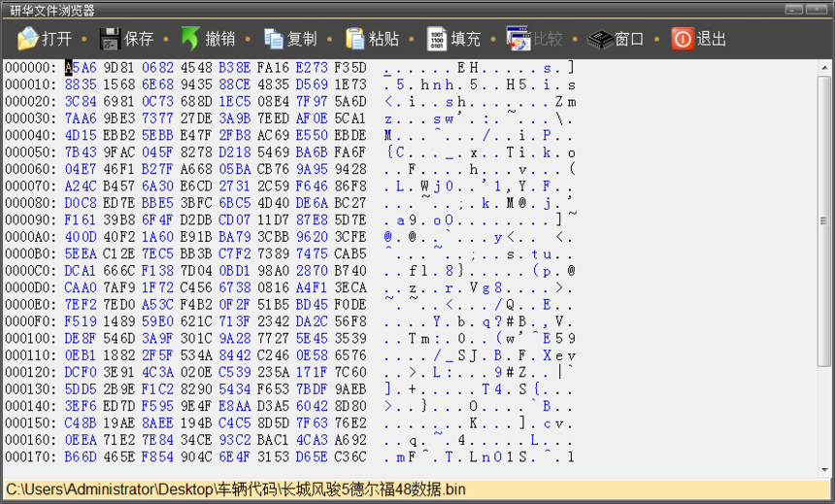
Task: Click hex word CAA0 in row 0000D0
Action: (81, 287)
